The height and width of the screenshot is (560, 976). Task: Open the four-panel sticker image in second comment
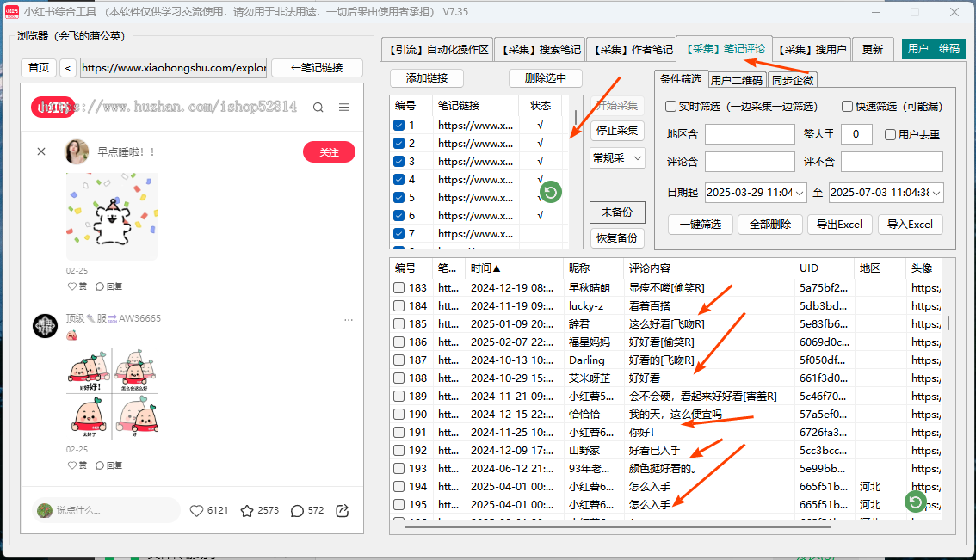click(111, 392)
